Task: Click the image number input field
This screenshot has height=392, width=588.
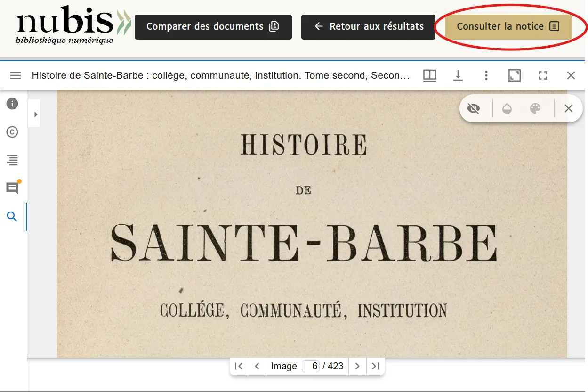Action: point(311,366)
